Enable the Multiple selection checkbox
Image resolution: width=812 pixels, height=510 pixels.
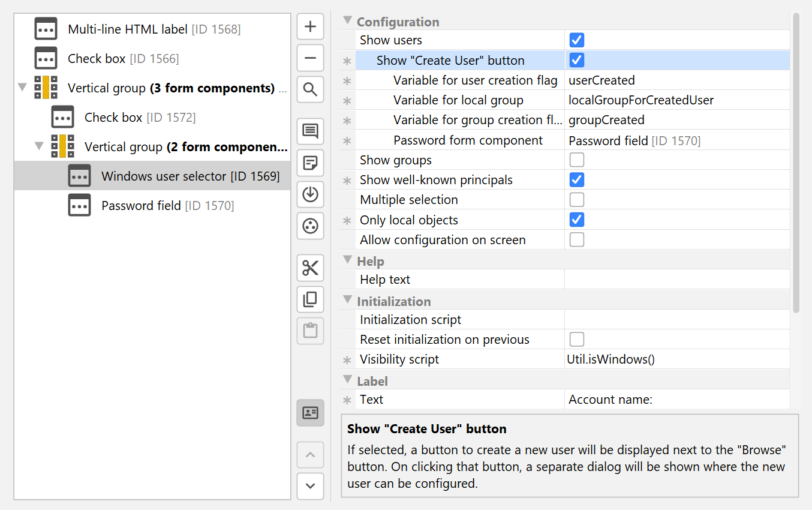click(x=576, y=200)
